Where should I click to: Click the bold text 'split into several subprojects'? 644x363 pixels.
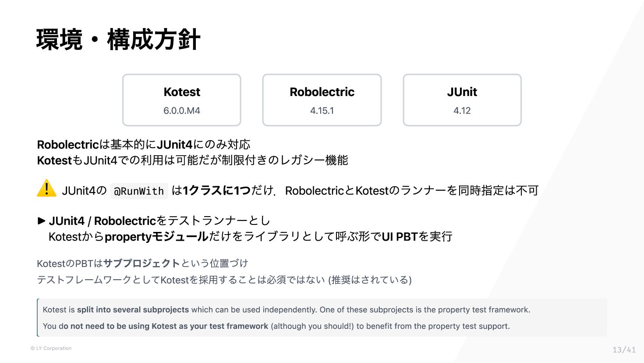coord(133,310)
